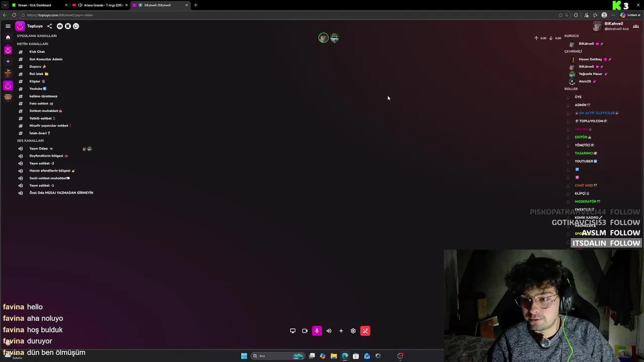This screenshot has height=362, width=644.
Task: Click the first voice participant avatar at top center
Action: coord(324,38)
